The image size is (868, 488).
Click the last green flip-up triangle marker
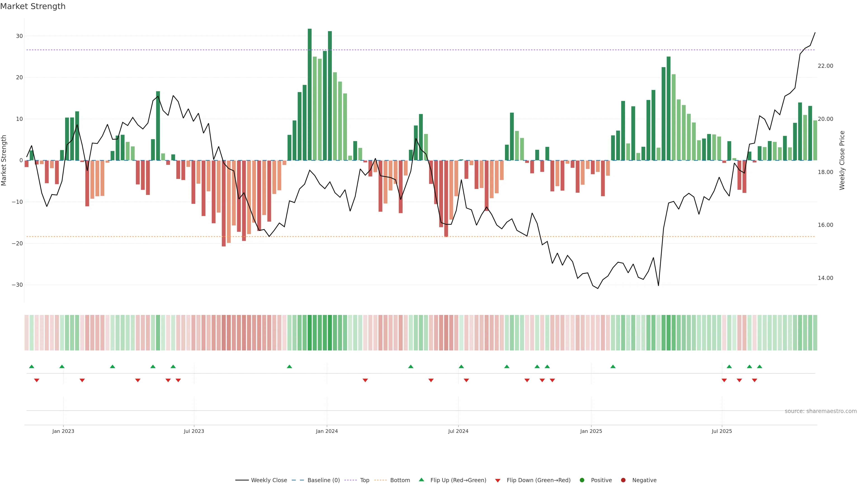click(x=759, y=366)
